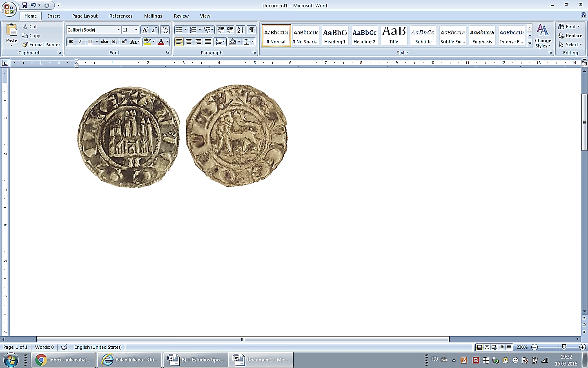Viewport: 588px width, 368px height.
Task: Click the Sort icon in Paragraph group
Action: pos(241,30)
